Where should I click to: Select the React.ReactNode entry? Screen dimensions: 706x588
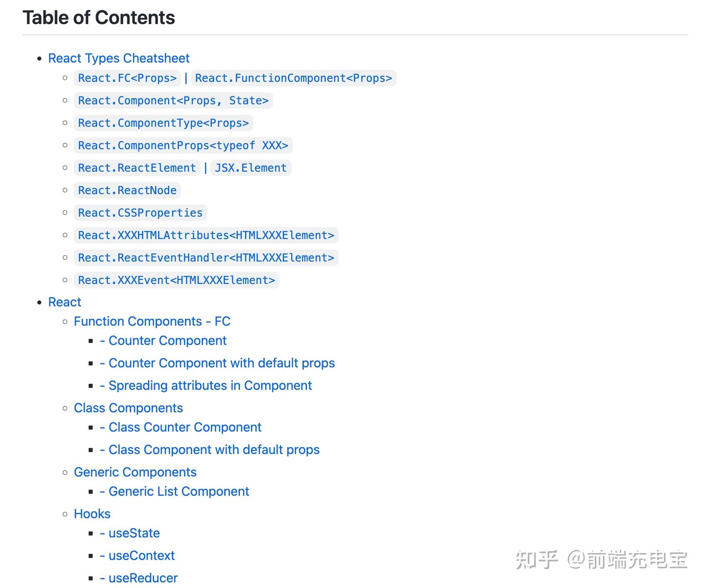(127, 190)
